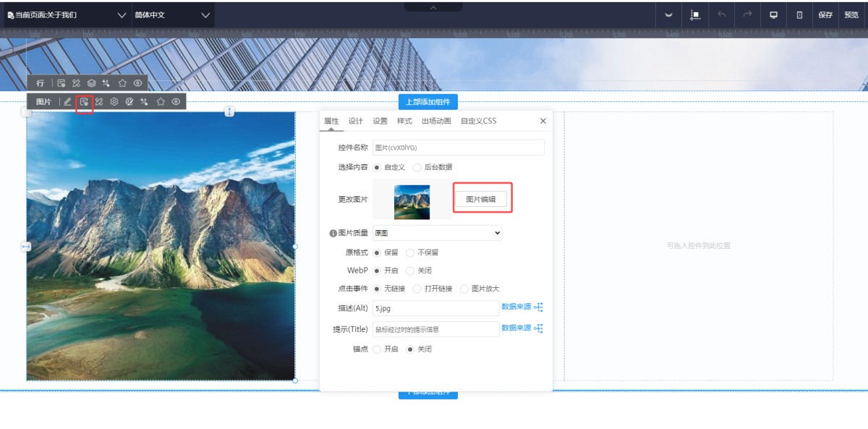
Task: Click the palette style icon in 图片 toolbar
Action: (129, 102)
